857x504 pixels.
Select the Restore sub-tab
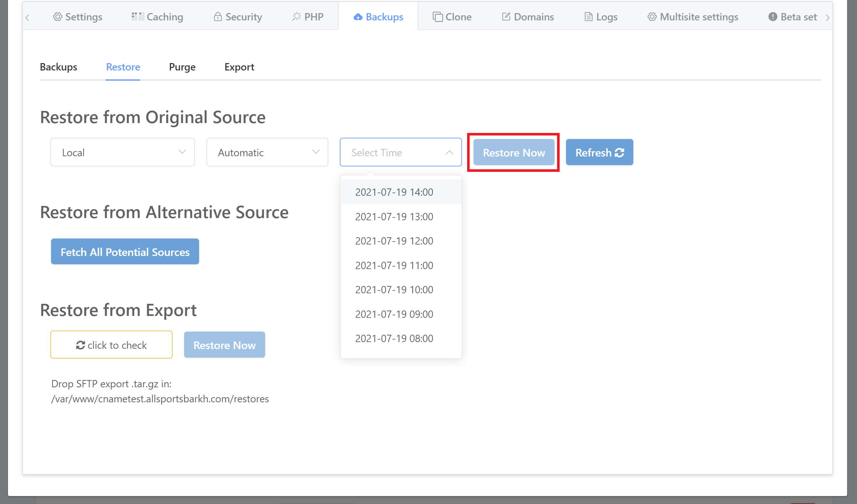click(x=123, y=67)
